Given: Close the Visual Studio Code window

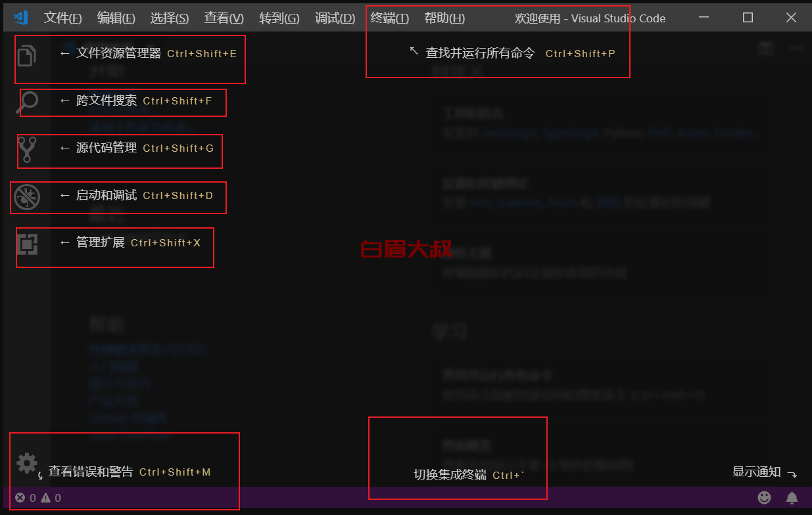Looking at the screenshot, I should pos(791,18).
